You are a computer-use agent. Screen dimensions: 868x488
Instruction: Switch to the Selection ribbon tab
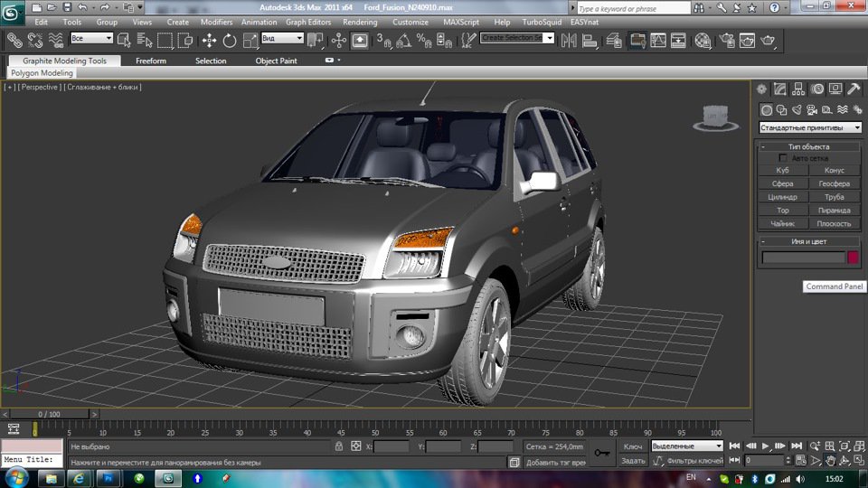click(x=211, y=61)
